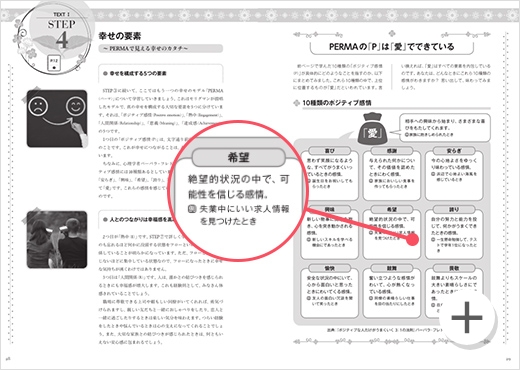Click the photo of two people sitting

57,240
